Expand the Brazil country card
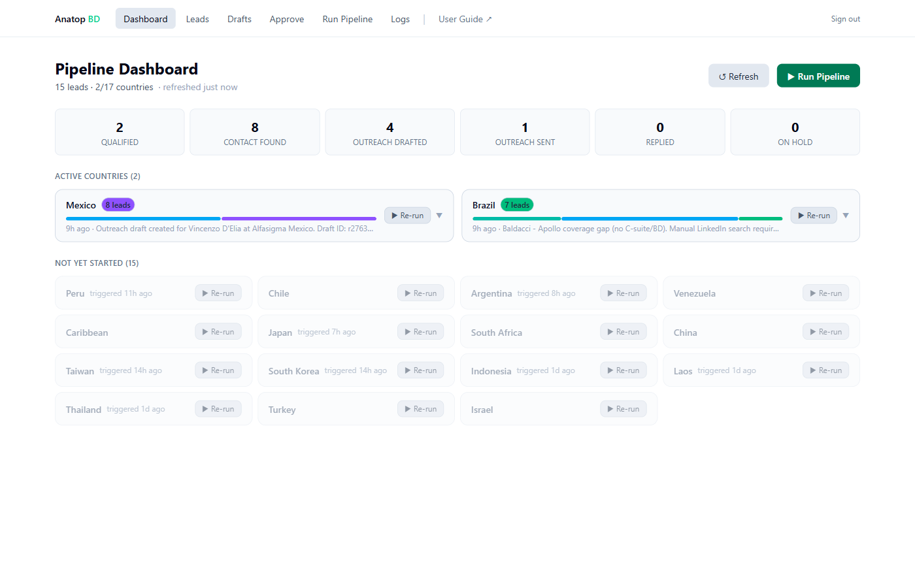 pyautogui.click(x=846, y=216)
